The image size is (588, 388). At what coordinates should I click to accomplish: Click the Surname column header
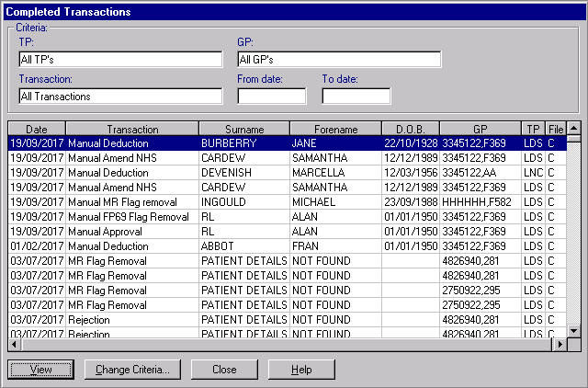click(244, 130)
